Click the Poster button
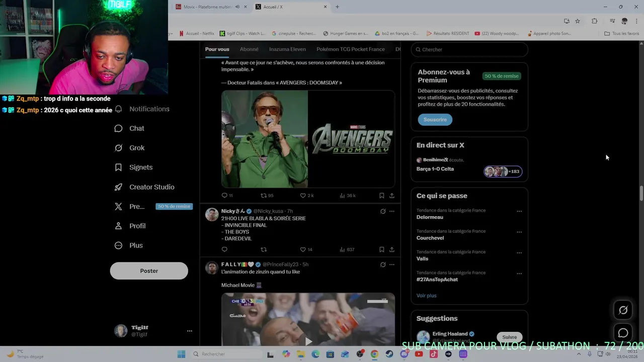The image size is (644, 362). (x=149, y=271)
